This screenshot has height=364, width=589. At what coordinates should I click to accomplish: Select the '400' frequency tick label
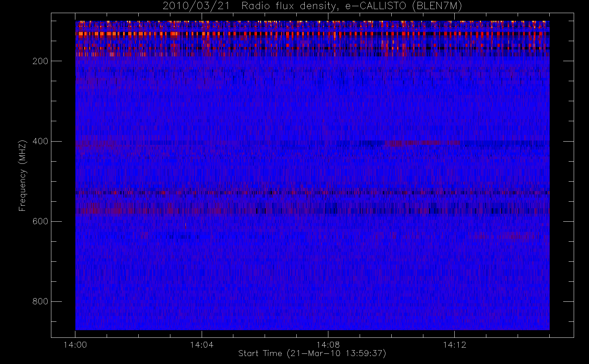40,141
